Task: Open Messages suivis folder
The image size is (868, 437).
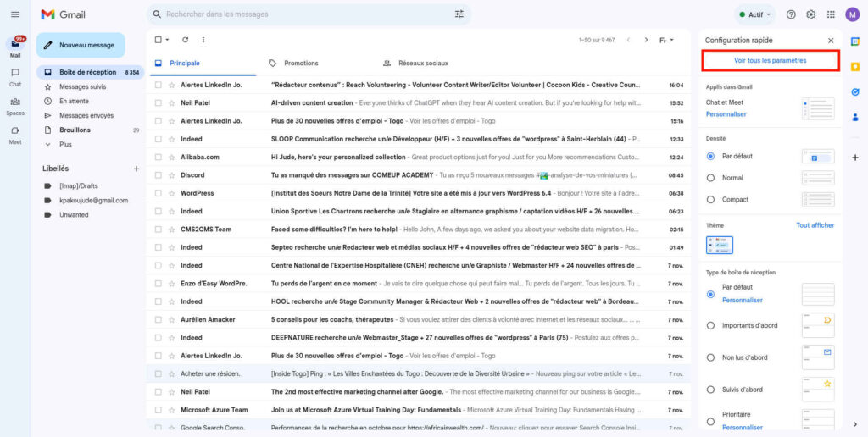Action: click(x=82, y=87)
